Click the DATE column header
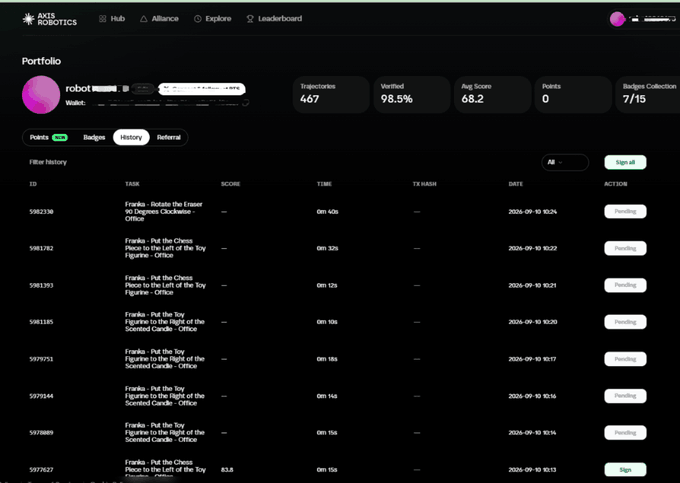Screen dimensions: 680x483 (516, 184)
